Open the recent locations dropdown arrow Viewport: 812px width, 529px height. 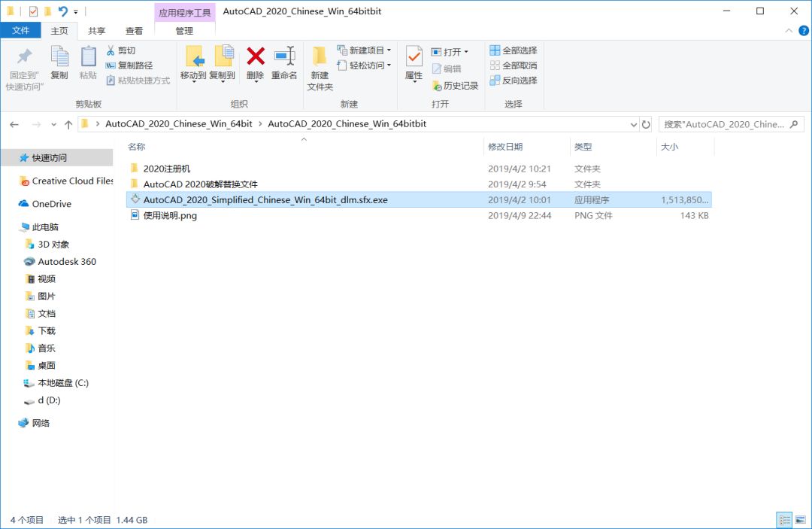[53, 124]
